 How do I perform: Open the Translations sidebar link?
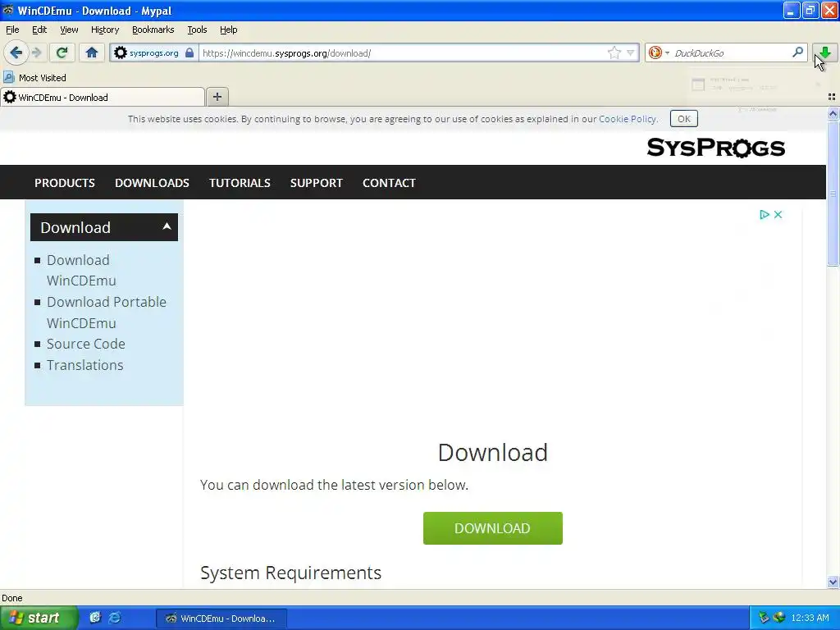(x=84, y=365)
